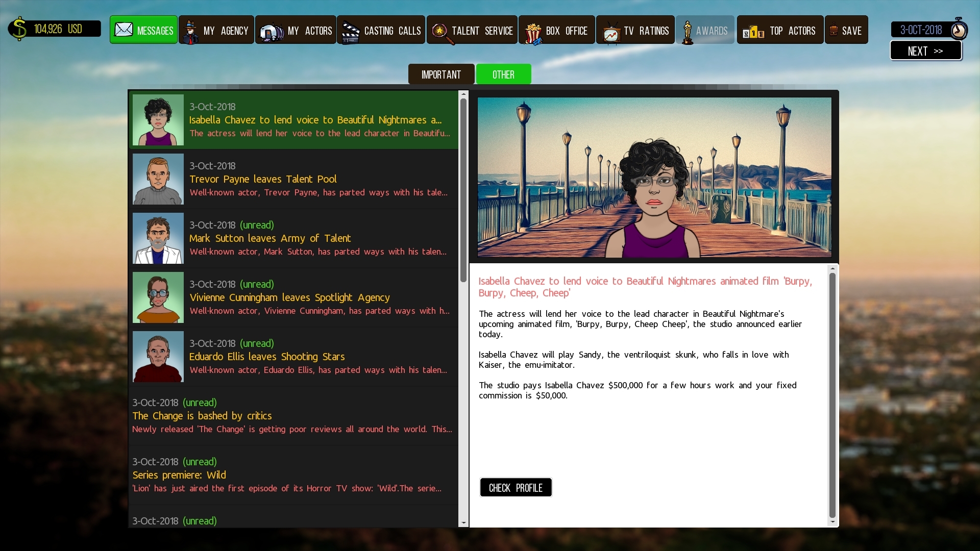This screenshot has width=980, height=551.
Task: Click Vivienne Cunningham's portrait thumbnail
Action: click(x=158, y=297)
